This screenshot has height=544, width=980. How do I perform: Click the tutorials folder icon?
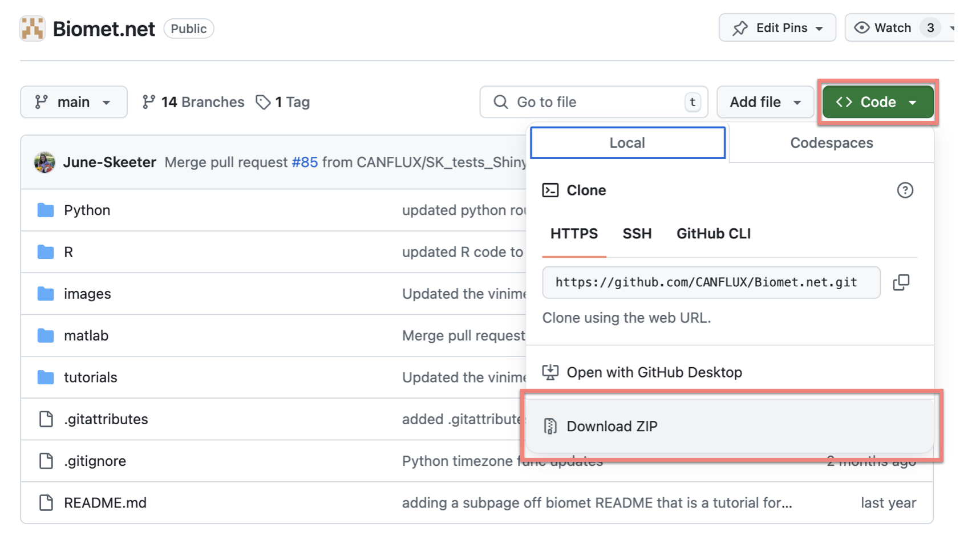tap(46, 377)
